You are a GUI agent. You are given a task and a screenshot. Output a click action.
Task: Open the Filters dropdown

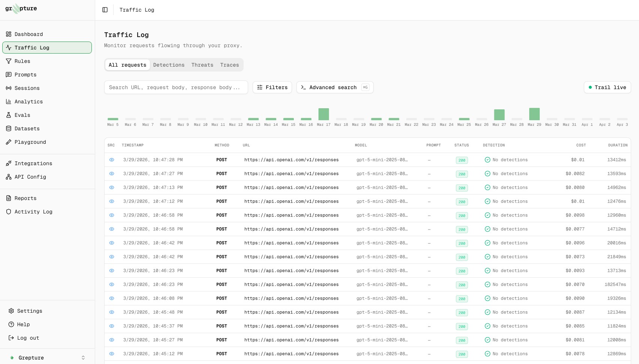272,87
